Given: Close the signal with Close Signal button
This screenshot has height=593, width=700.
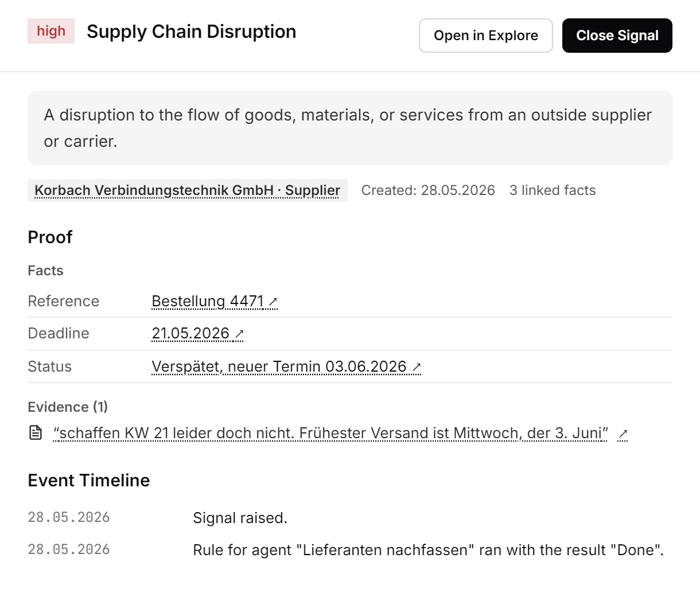Looking at the screenshot, I should (x=617, y=36).
